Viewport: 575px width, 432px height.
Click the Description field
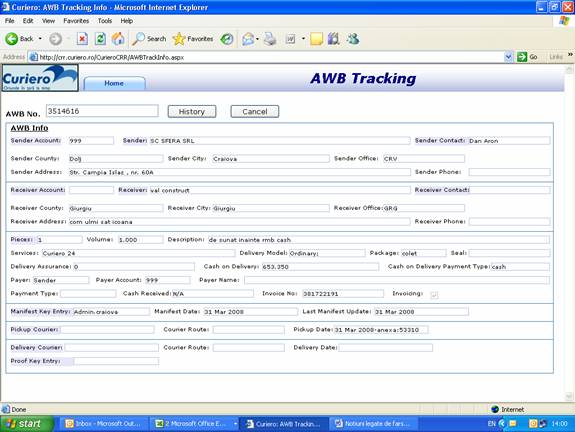tap(379, 240)
